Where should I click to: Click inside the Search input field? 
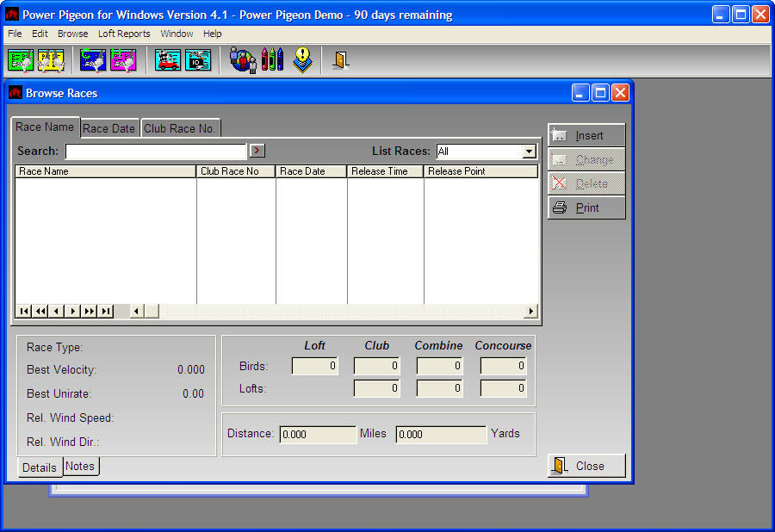click(x=155, y=150)
